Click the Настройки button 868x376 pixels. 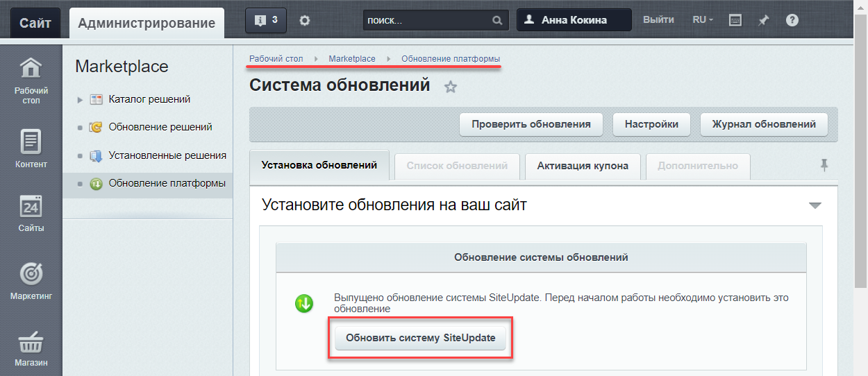coord(651,125)
